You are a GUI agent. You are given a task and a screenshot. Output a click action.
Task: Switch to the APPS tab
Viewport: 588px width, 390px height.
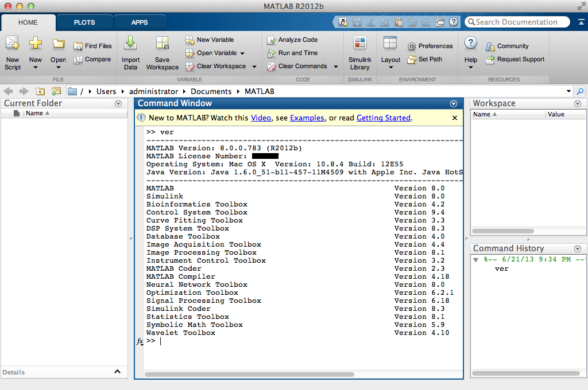(x=140, y=22)
